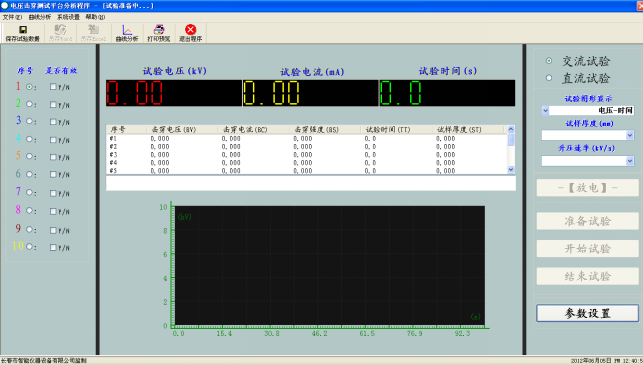Select sample number 3 radio button

tap(29, 121)
